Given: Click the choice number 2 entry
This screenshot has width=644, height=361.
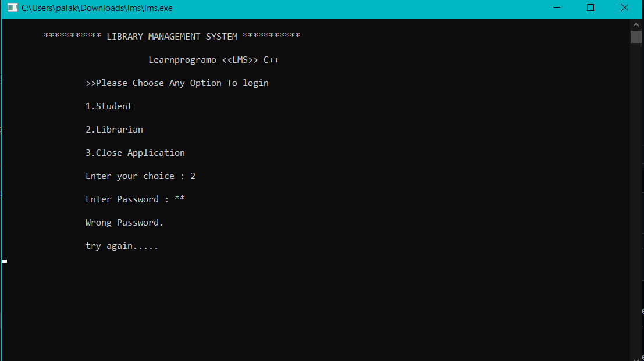Looking at the screenshot, I should click(x=193, y=176).
